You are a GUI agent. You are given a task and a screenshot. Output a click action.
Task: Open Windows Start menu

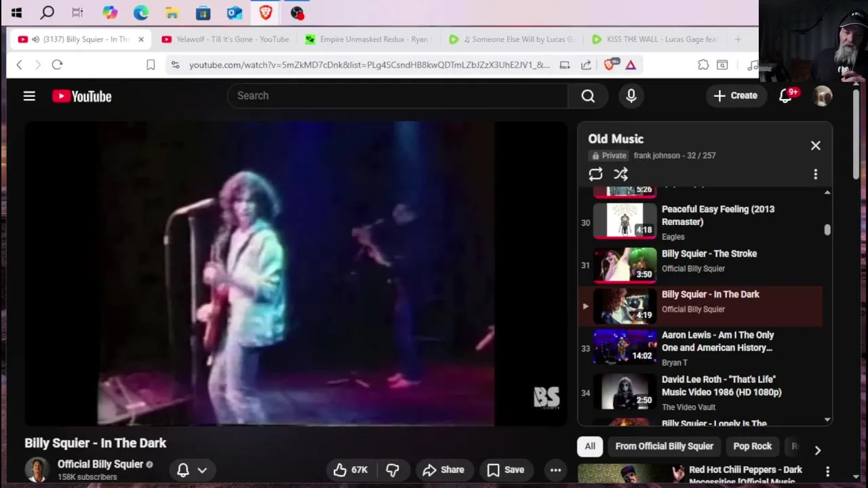pos(16,12)
